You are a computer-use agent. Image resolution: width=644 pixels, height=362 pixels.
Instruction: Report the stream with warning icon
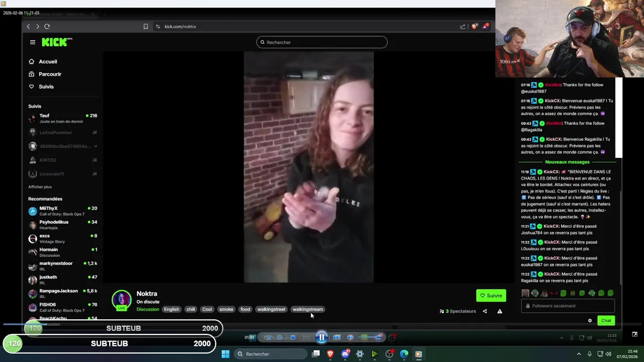click(500, 311)
